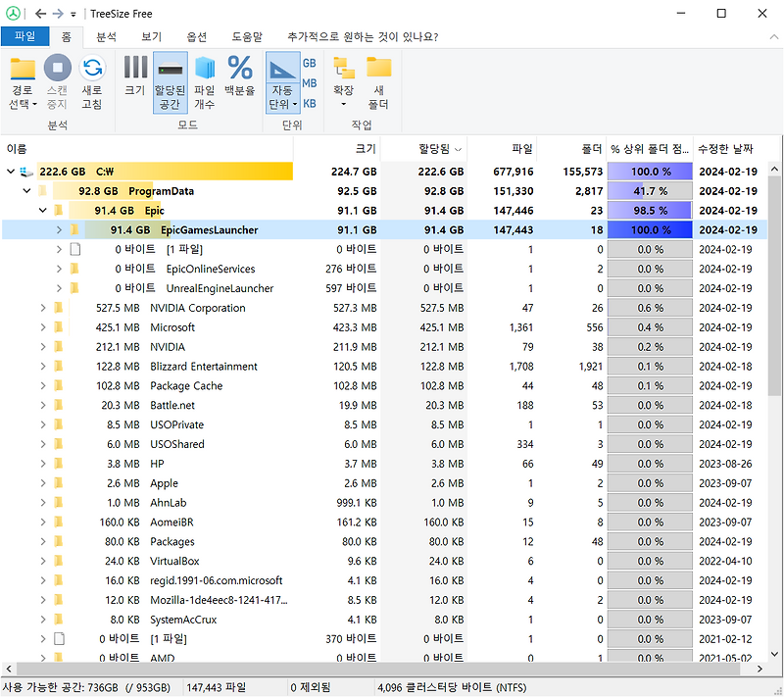This screenshot has width=784, height=697.
Task: Sort by the 이름 column header
Action: tap(147, 149)
